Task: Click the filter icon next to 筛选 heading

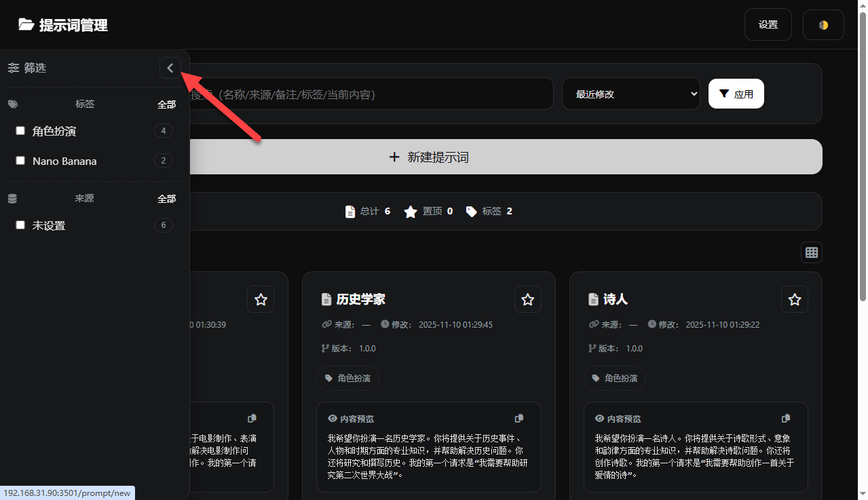Action: (14, 68)
